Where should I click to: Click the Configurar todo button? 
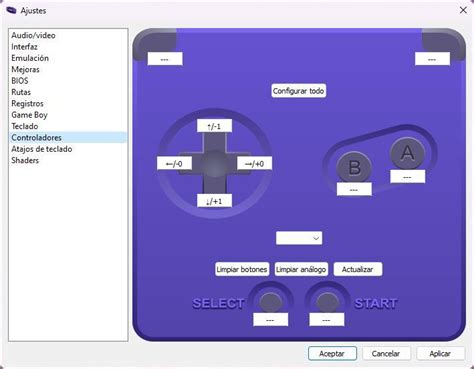tap(298, 91)
